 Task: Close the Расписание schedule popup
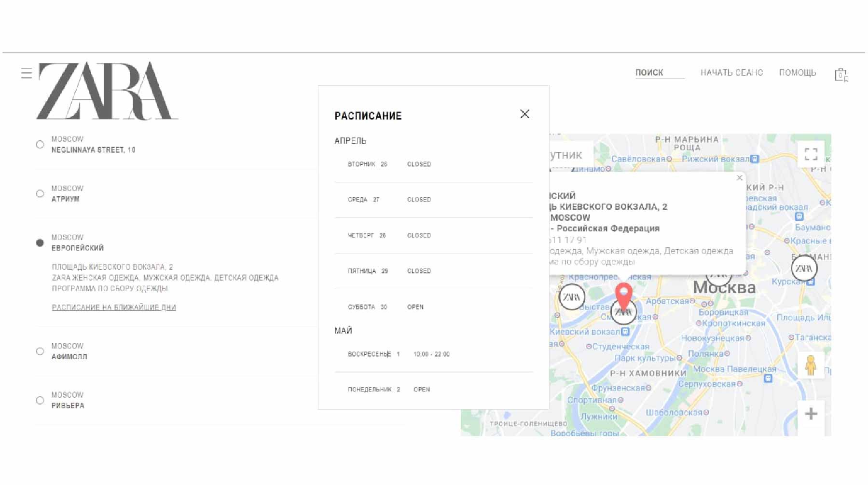tap(524, 114)
